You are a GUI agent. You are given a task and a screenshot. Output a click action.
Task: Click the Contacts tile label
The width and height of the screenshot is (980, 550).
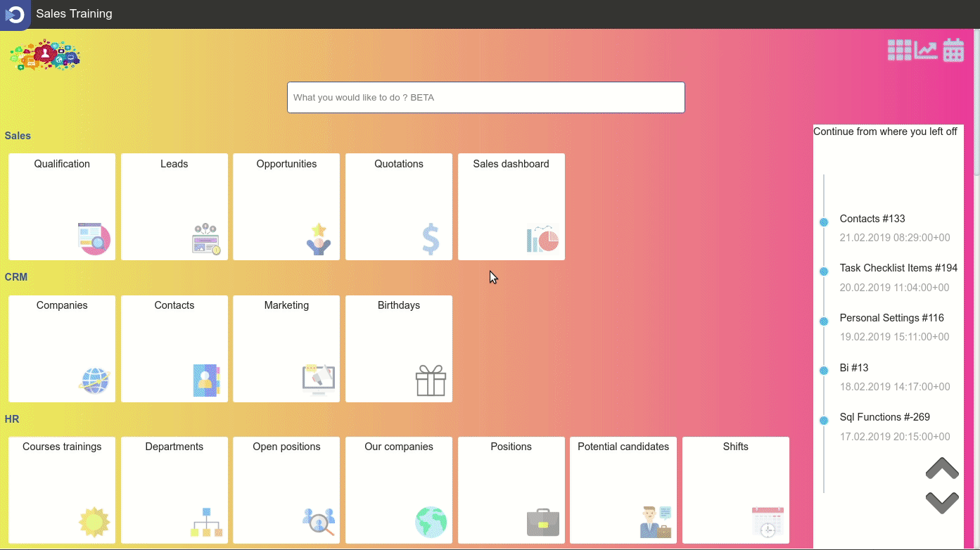click(174, 305)
